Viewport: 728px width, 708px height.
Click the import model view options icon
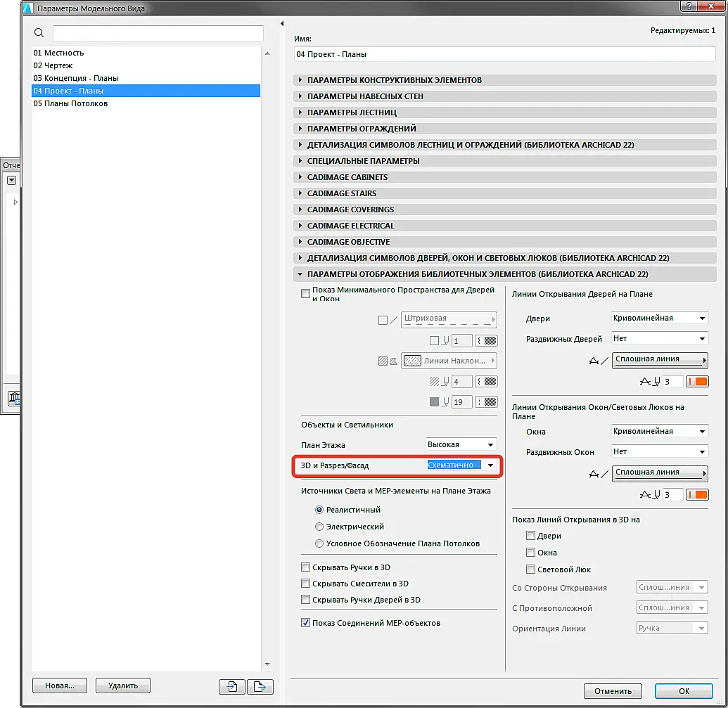click(x=231, y=686)
